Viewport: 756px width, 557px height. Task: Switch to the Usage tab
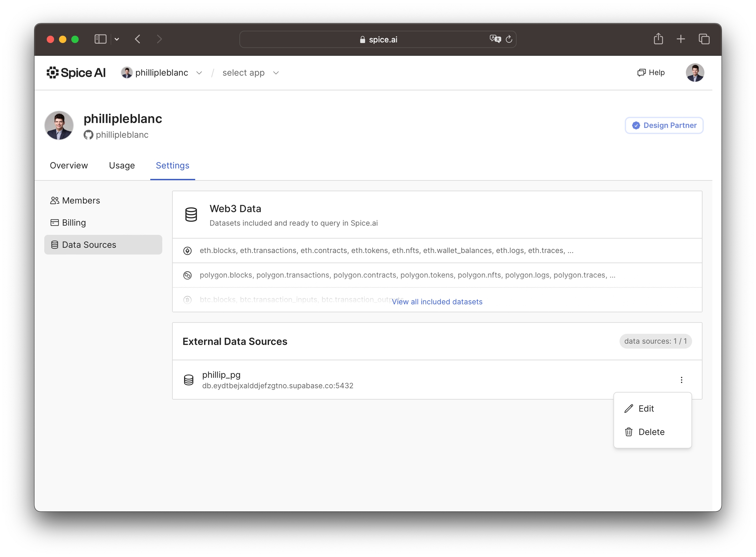click(122, 165)
